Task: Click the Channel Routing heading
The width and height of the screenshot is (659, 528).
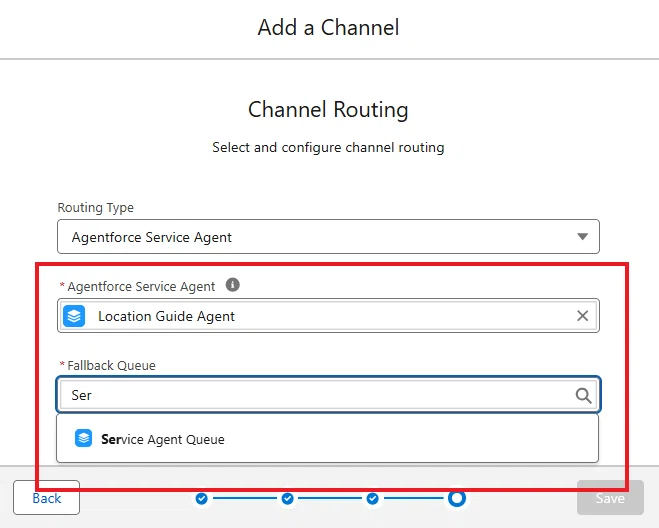Action: point(328,110)
